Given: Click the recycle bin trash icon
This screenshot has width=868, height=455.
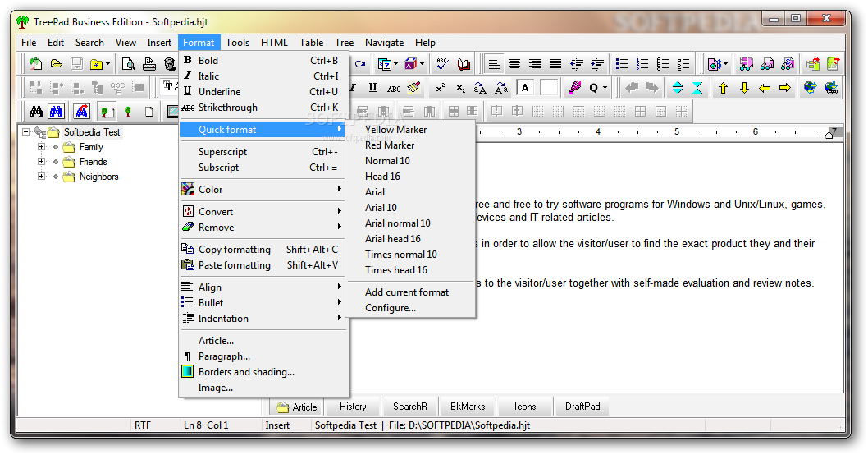Looking at the screenshot, I should [x=169, y=64].
